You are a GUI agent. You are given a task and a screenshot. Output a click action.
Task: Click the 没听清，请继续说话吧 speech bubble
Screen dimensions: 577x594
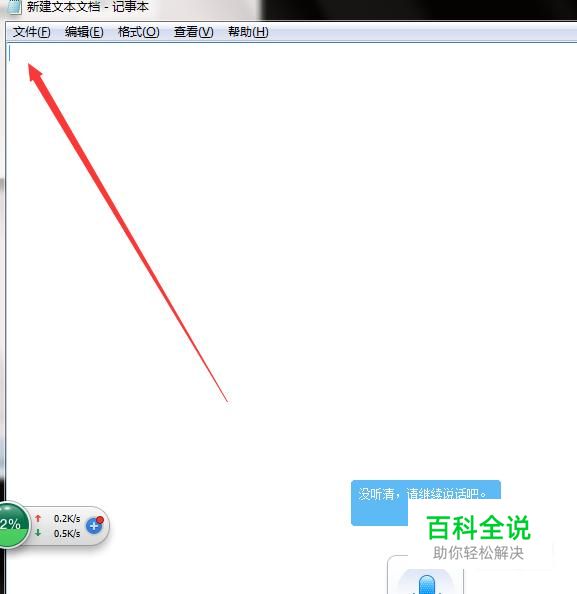(x=426, y=503)
